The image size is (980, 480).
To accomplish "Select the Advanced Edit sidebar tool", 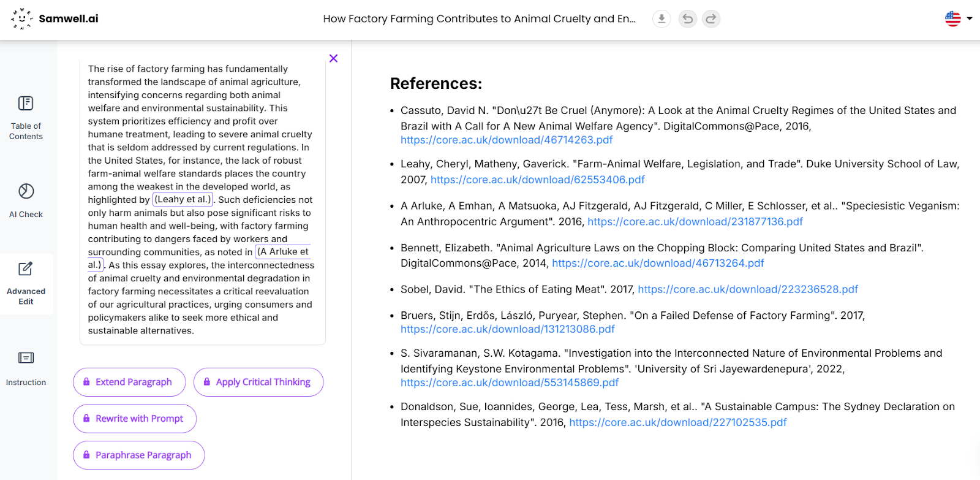I will pyautogui.click(x=26, y=284).
